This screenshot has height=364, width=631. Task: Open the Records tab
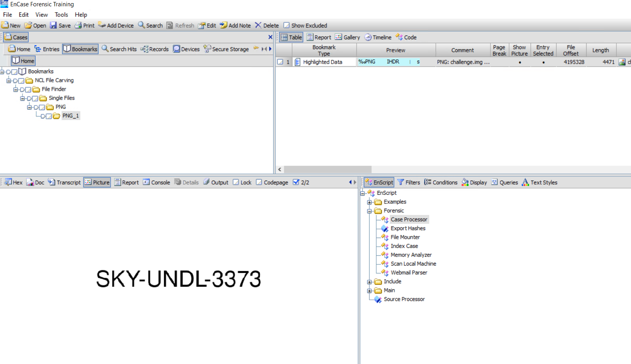click(155, 49)
